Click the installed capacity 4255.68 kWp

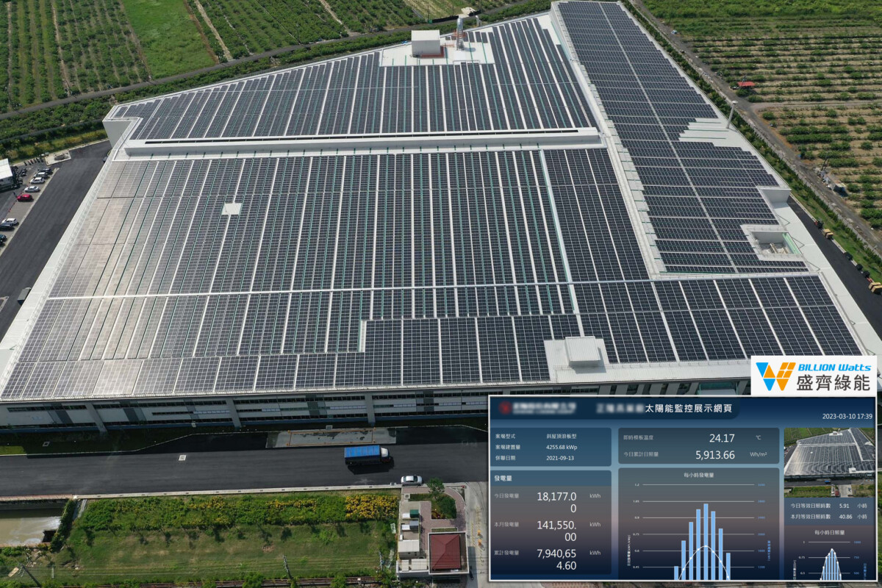[560, 446]
